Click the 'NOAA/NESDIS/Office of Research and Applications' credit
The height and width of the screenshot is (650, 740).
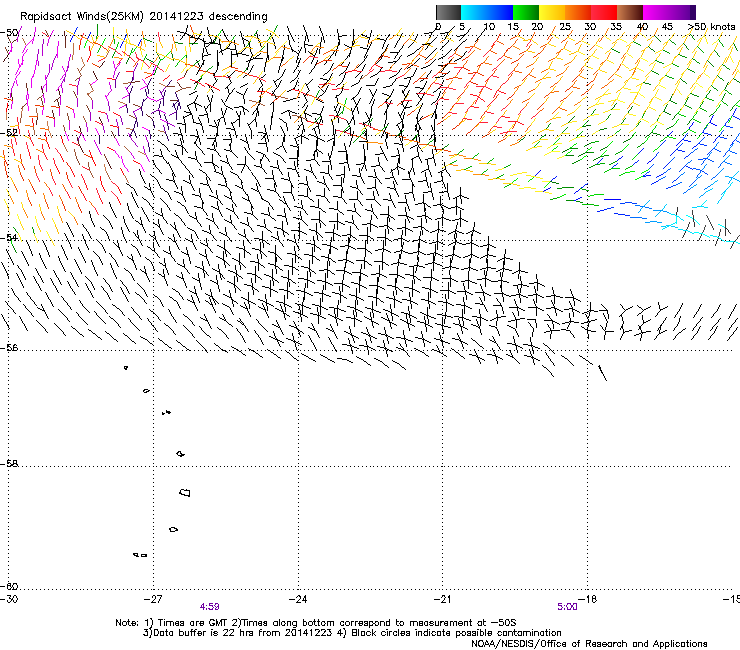589,644
